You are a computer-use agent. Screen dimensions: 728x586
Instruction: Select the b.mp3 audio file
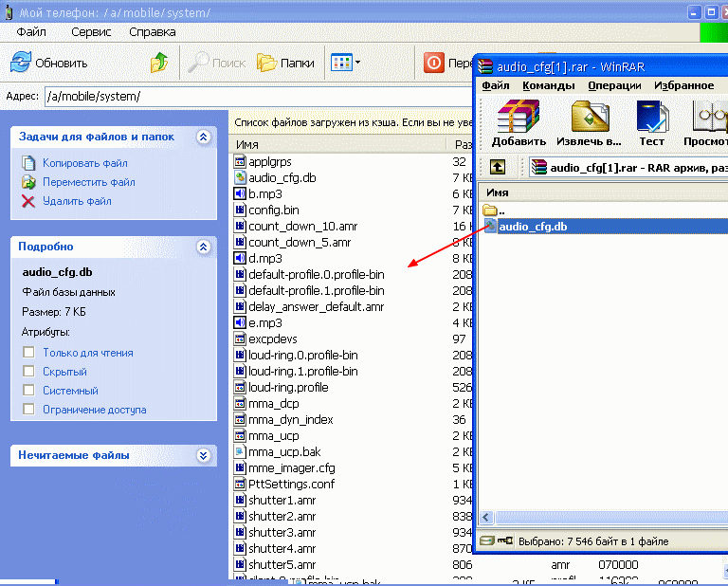tap(265, 194)
